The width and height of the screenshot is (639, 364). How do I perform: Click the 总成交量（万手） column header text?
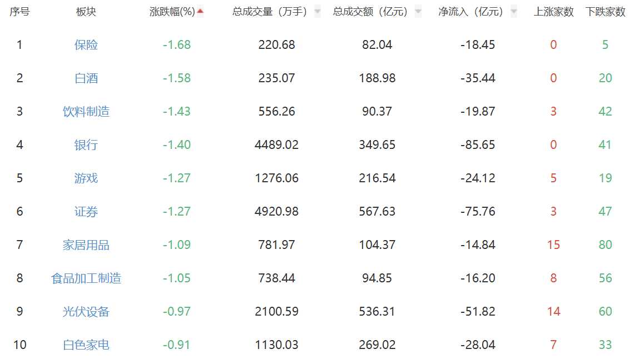tap(270, 12)
